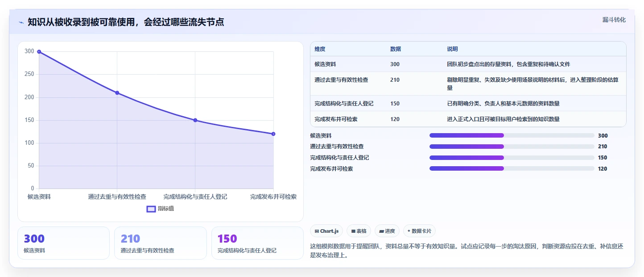Click the 完成结构化与责任人登记 progress bar

512,158
